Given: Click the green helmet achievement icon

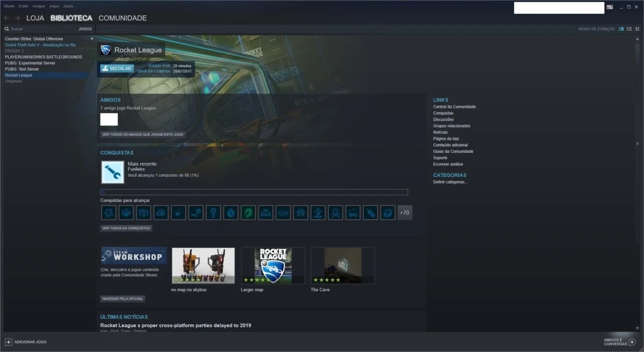Looking at the screenshot, I should [x=248, y=213].
